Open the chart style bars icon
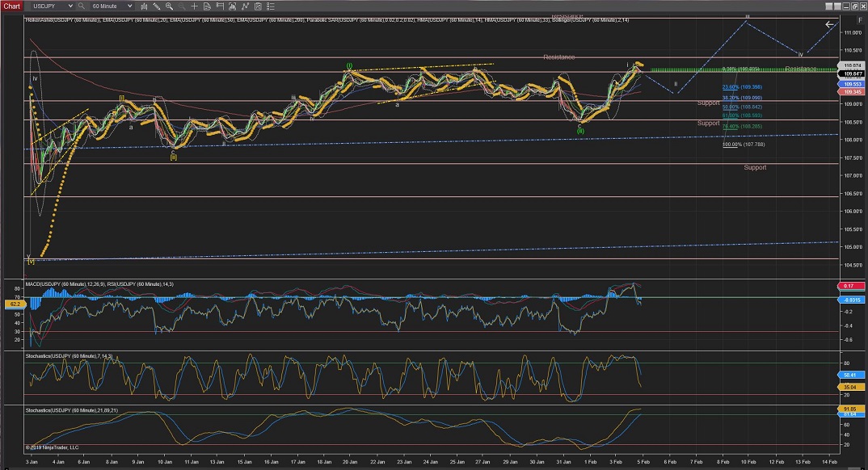The width and height of the screenshot is (868, 470). (143, 6)
